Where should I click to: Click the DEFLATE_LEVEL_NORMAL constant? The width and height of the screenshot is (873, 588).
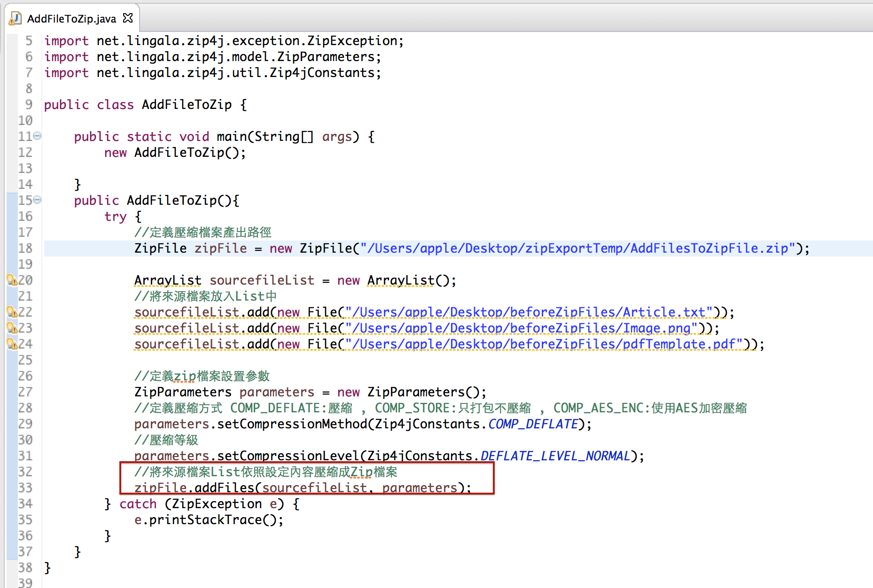point(555,456)
